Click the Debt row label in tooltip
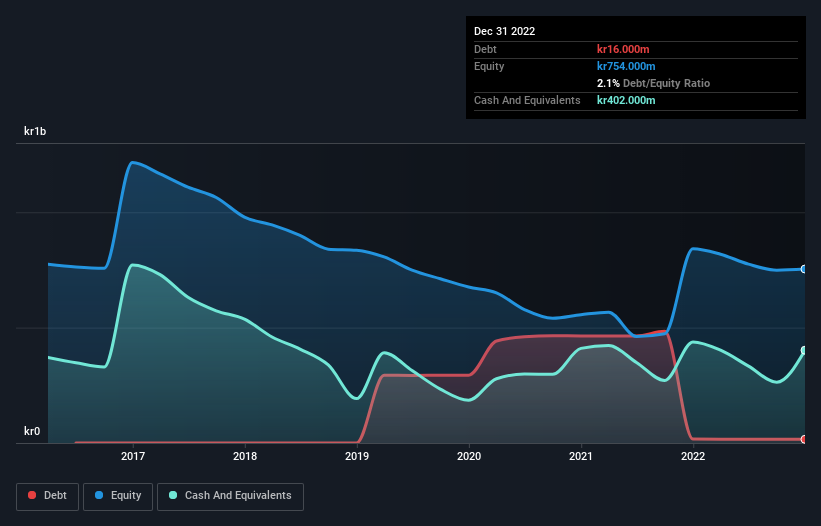Image resolution: width=821 pixels, height=526 pixels. point(485,49)
